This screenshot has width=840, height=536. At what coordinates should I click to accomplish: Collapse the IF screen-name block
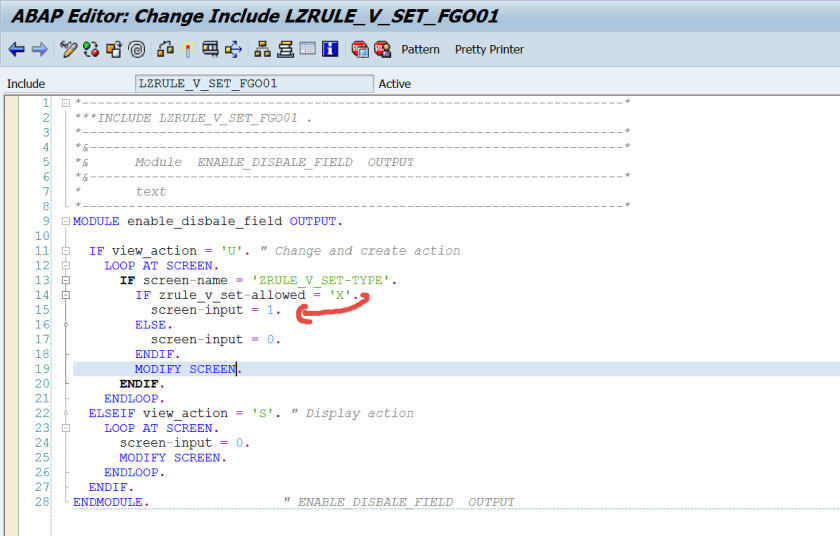pyautogui.click(x=65, y=280)
